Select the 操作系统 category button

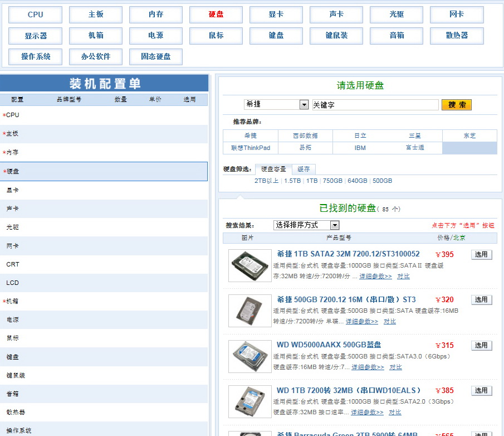coord(35,57)
